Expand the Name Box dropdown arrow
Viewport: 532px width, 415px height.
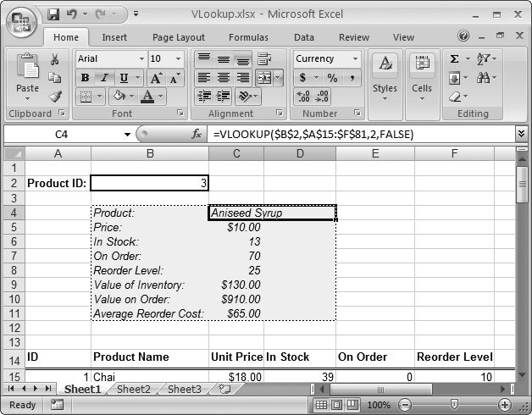(127, 135)
